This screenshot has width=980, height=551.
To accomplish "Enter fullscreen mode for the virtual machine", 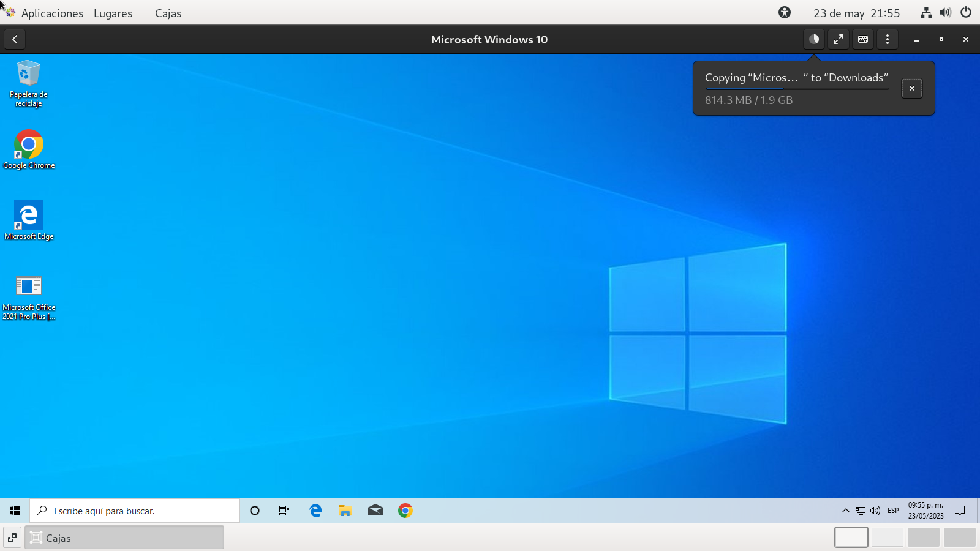I will point(839,39).
